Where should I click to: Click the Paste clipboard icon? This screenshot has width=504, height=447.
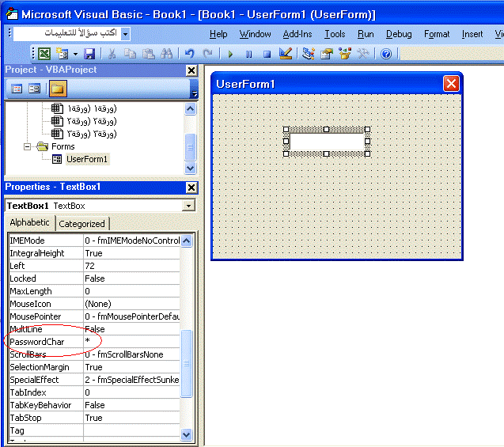(149, 54)
